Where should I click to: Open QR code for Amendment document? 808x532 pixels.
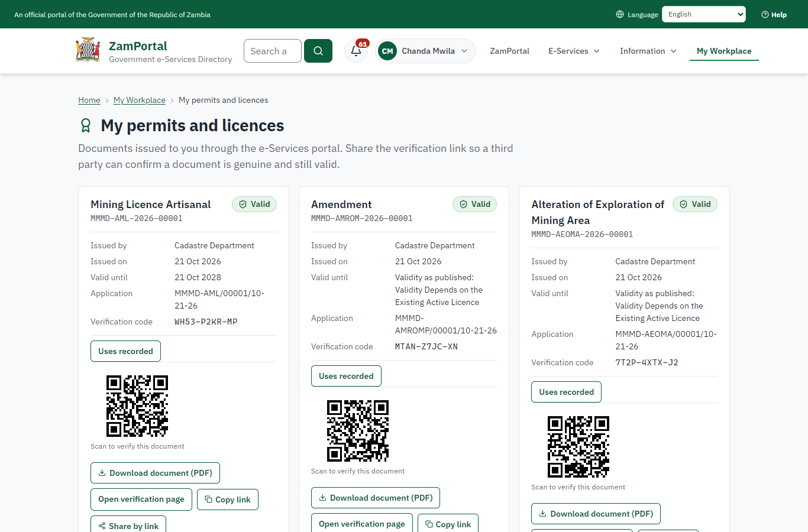tap(358, 431)
